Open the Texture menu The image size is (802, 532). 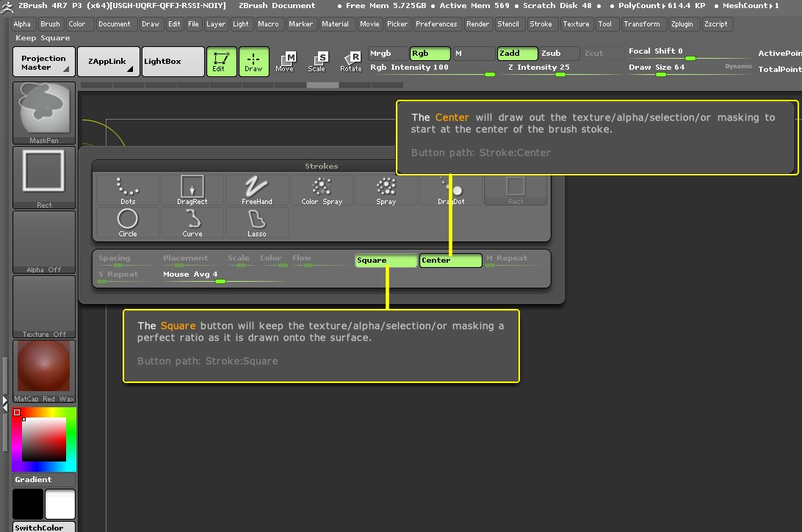576,24
